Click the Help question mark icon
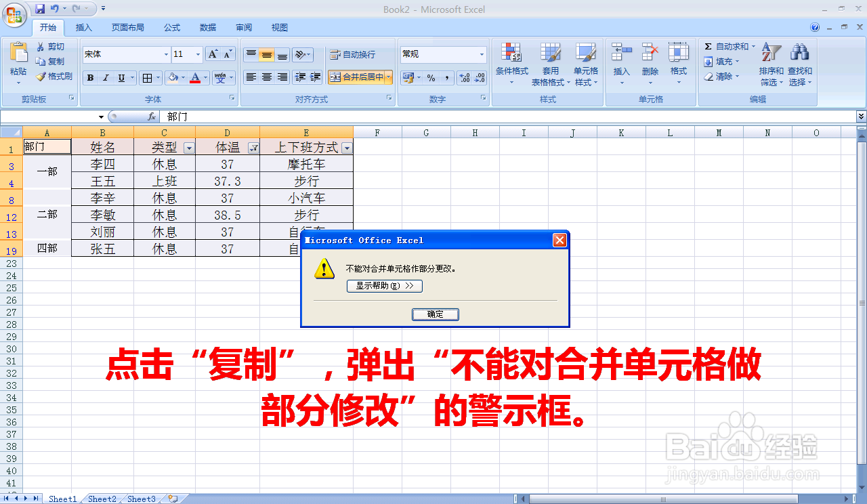 (x=815, y=28)
